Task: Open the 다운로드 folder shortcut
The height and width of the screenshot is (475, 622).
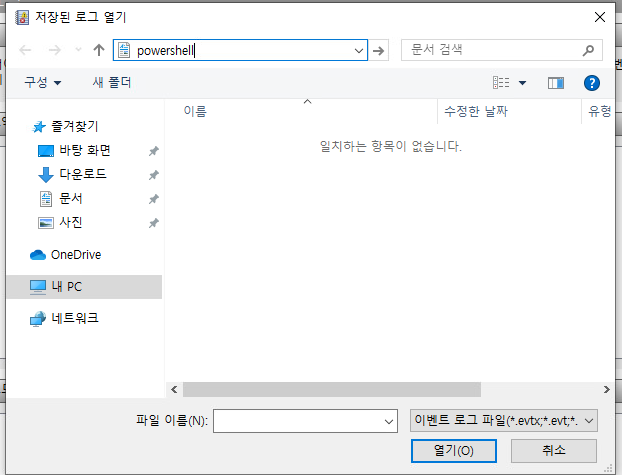Action: [x=82, y=174]
